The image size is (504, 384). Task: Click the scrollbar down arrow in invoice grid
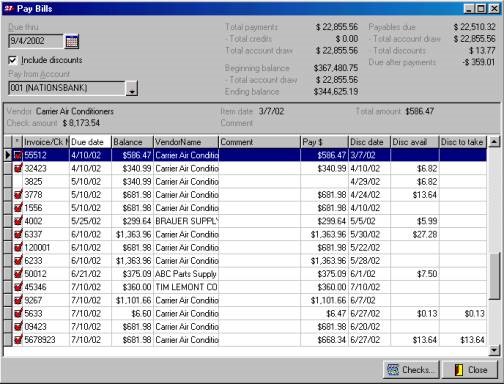[494, 350]
